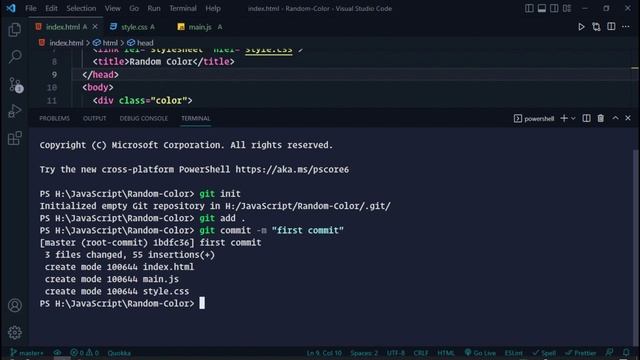Open the https://aka.ms/pscore6 link in terminal

292,169
